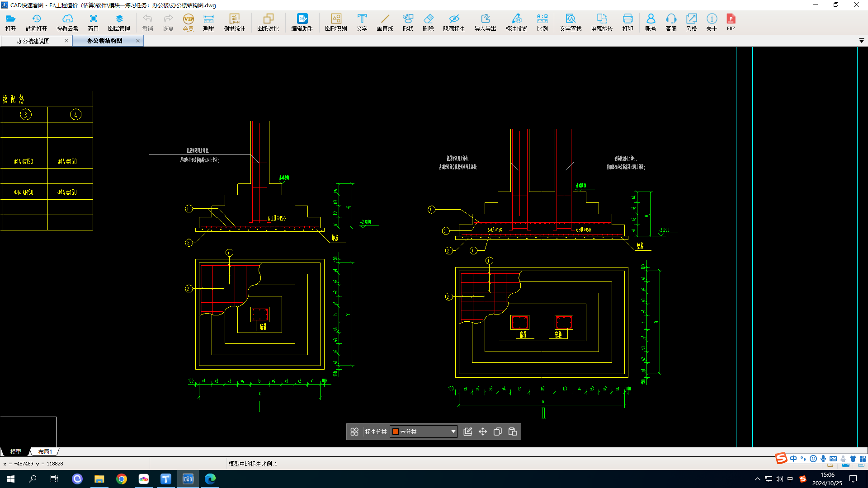
Task: Redo action with 恢复
Action: (x=168, y=23)
